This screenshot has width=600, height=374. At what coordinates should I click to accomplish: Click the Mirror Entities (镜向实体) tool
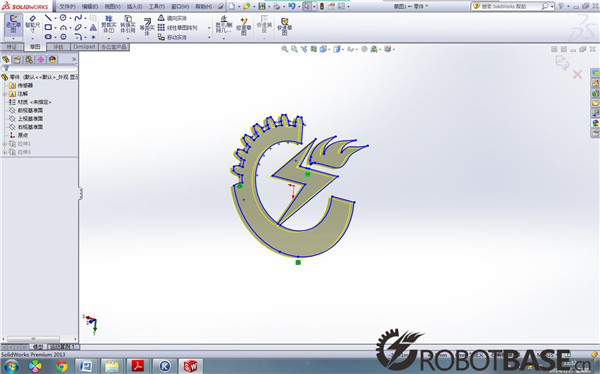click(x=172, y=18)
